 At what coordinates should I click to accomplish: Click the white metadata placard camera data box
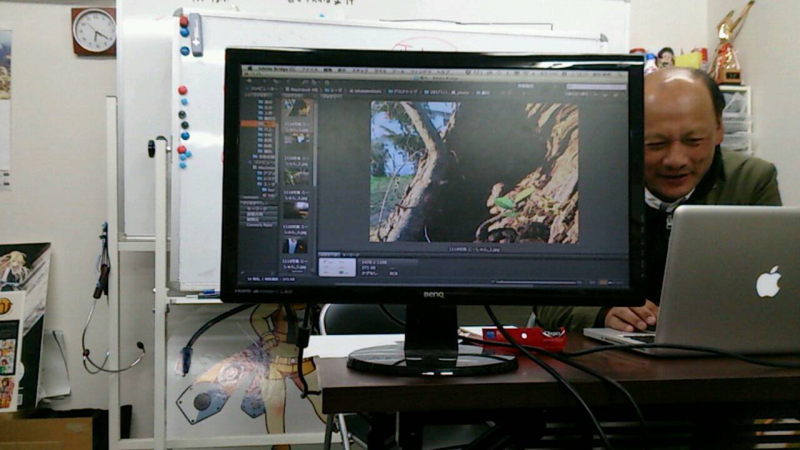[x=337, y=267]
